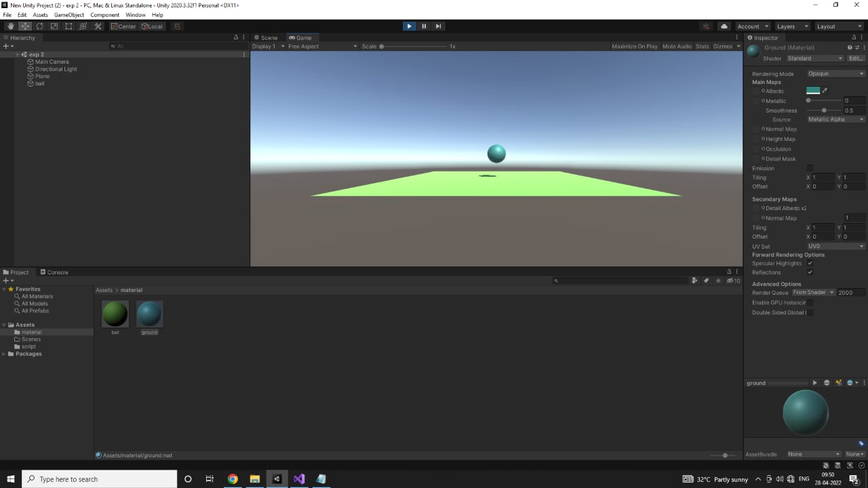Select the Rotate tool
The image size is (868, 488).
39,26
